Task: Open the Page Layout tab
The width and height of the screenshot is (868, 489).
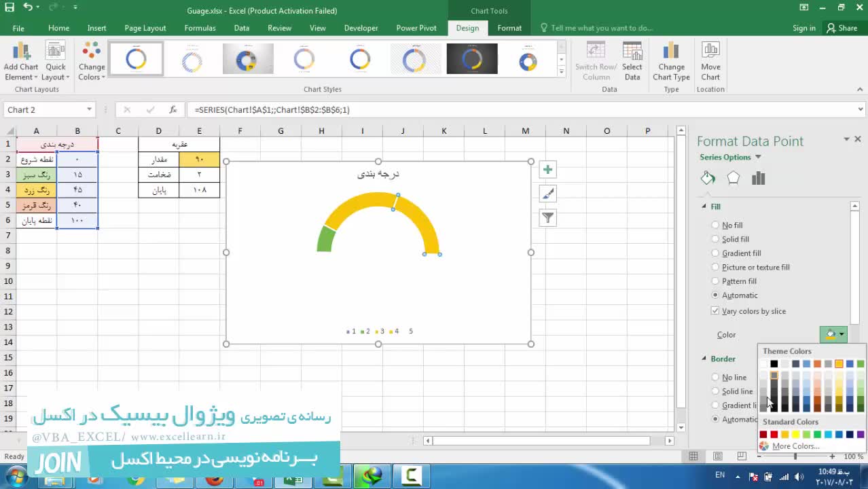Action: coord(145,28)
